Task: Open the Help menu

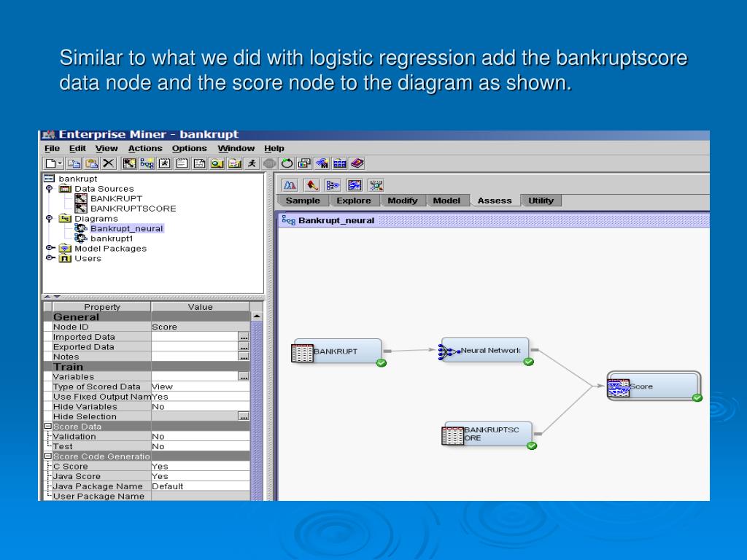Action: pos(274,148)
